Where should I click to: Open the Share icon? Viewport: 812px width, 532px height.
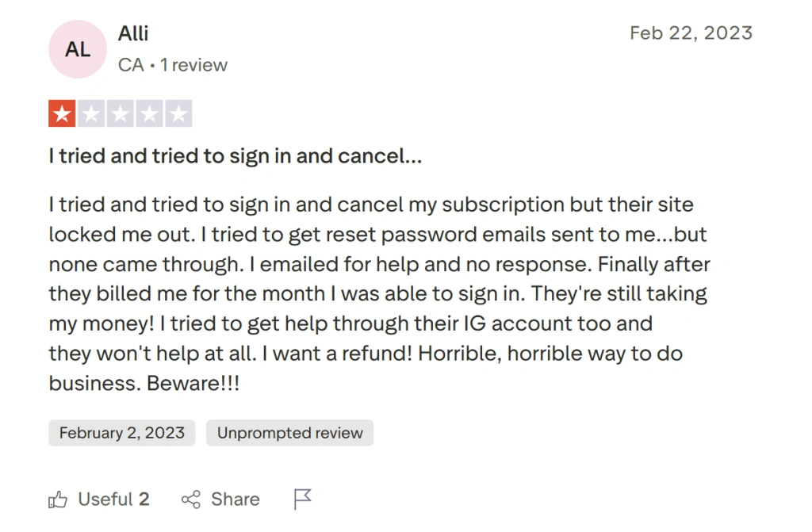pos(190,499)
